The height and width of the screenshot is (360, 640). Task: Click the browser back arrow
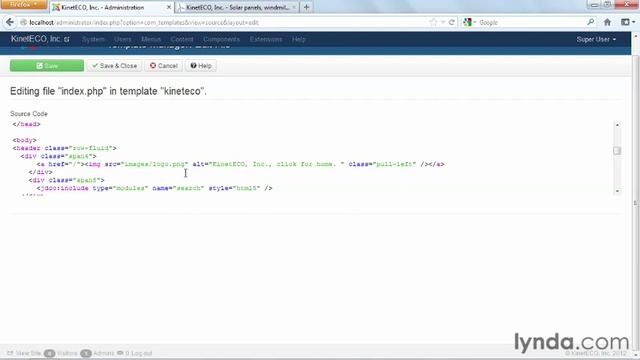(x=10, y=22)
